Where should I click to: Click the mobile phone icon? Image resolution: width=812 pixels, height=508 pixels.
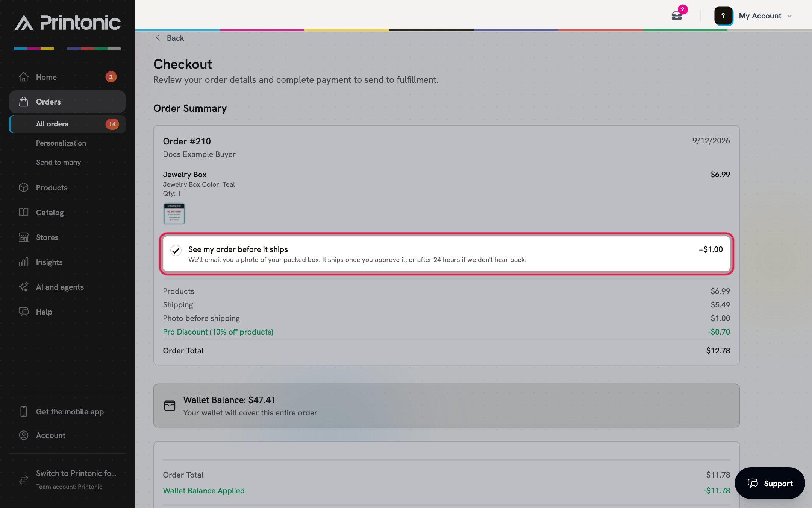[24, 411]
